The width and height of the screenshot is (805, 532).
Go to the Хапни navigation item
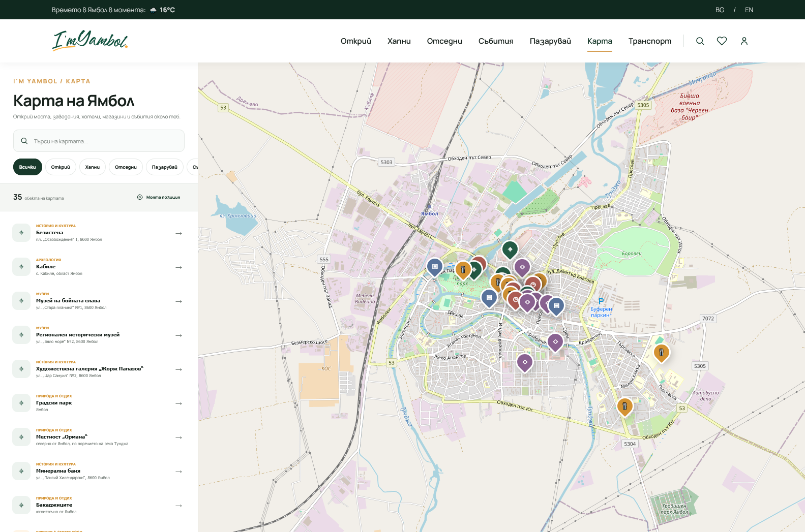pos(399,41)
